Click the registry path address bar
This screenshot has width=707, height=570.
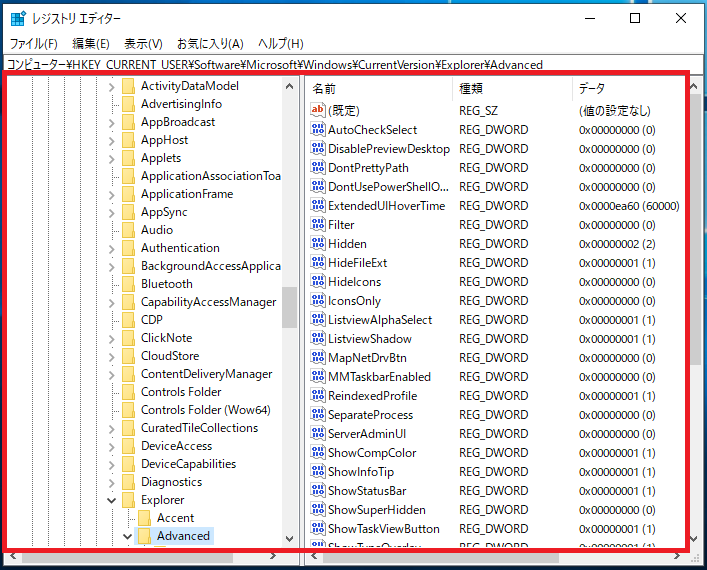(x=354, y=64)
